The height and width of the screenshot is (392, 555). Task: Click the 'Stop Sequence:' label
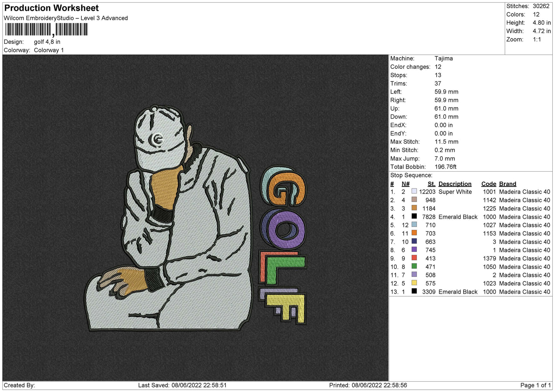pyautogui.click(x=411, y=175)
